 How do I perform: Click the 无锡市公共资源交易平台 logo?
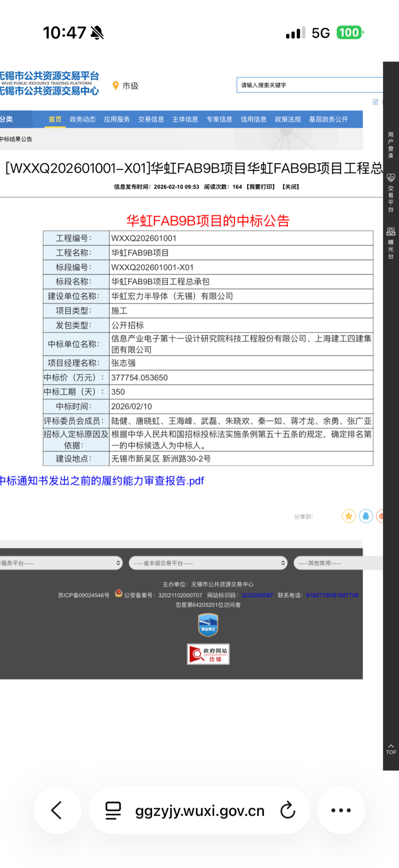click(x=49, y=83)
